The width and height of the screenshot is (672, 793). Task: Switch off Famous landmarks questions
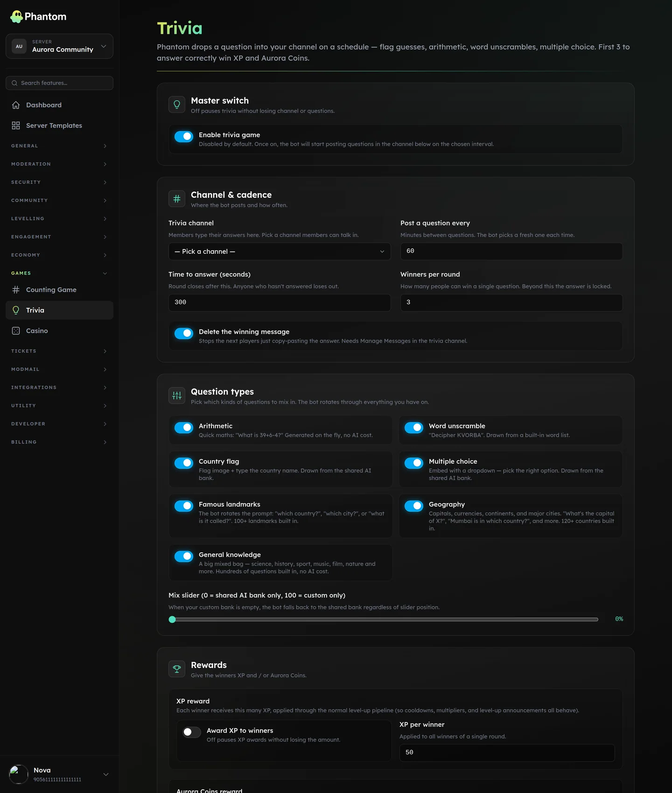(184, 506)
